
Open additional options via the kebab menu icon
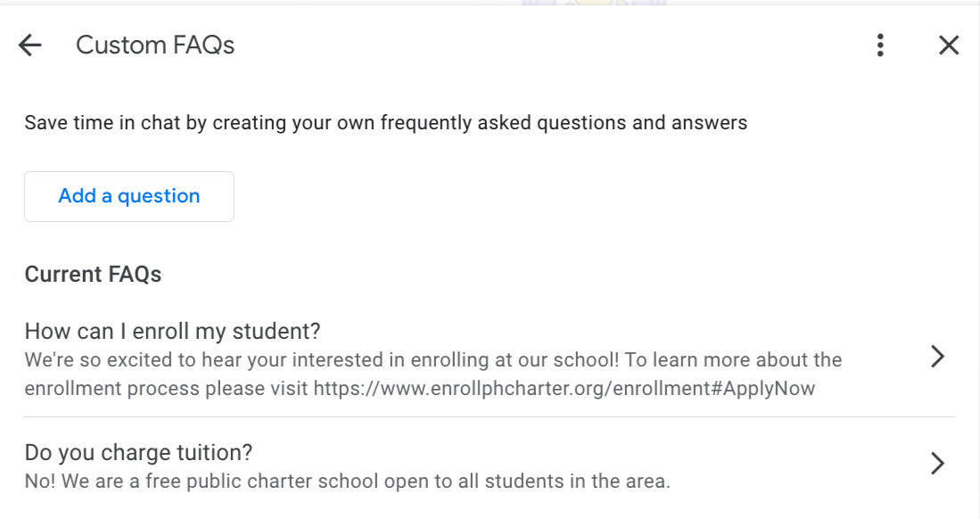point(879,45)
